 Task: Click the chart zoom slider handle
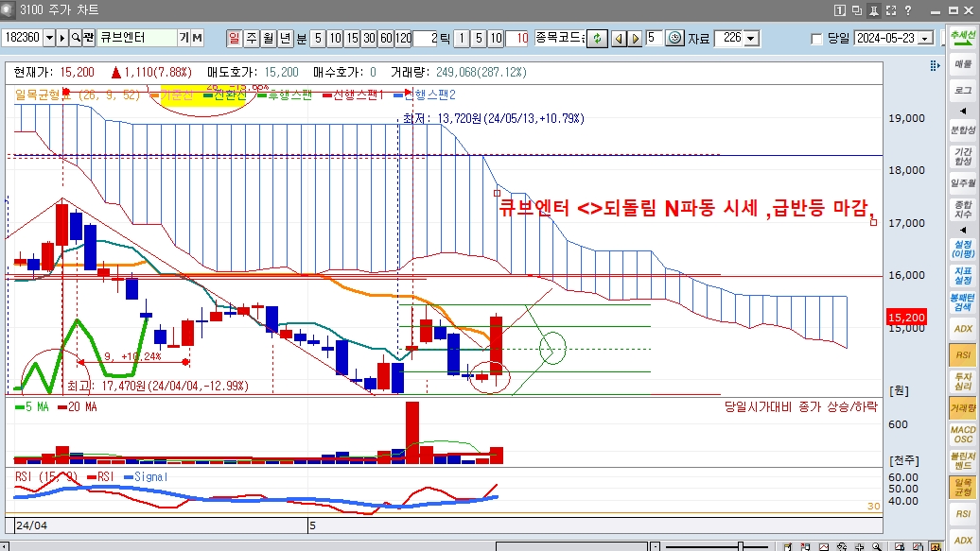pos(741,546)
